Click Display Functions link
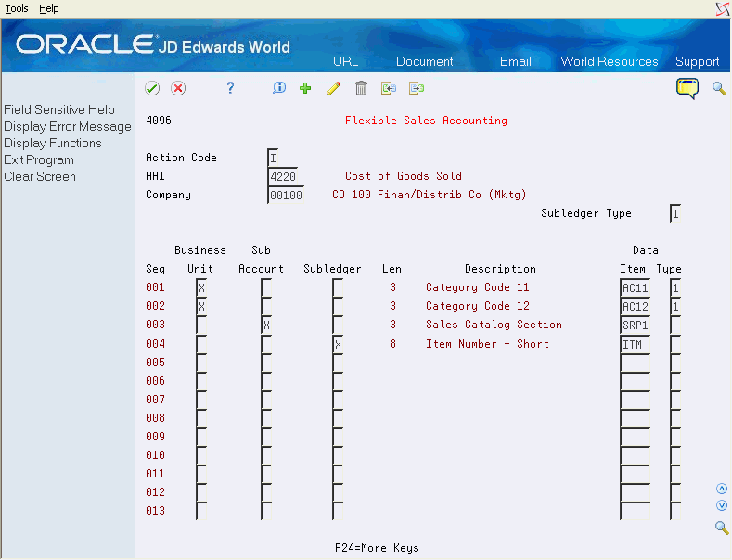The width and height of the screenshot is (732, 560). click(x=53, y=144)
